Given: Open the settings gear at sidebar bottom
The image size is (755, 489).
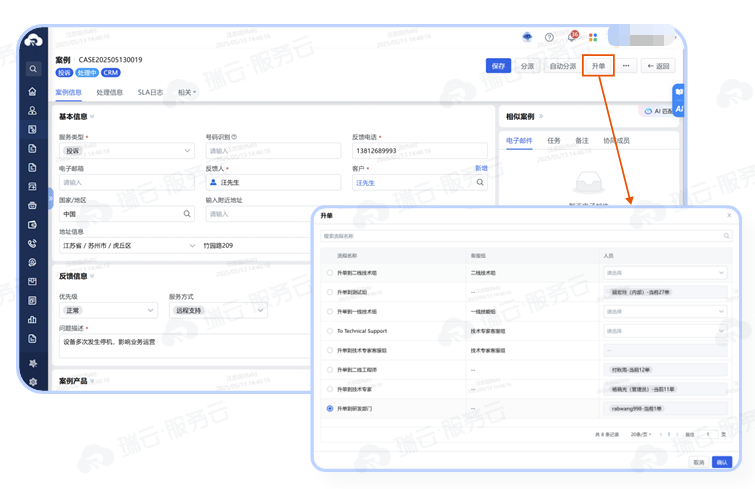Looking at the screenshot, I should tap(33, 382).
